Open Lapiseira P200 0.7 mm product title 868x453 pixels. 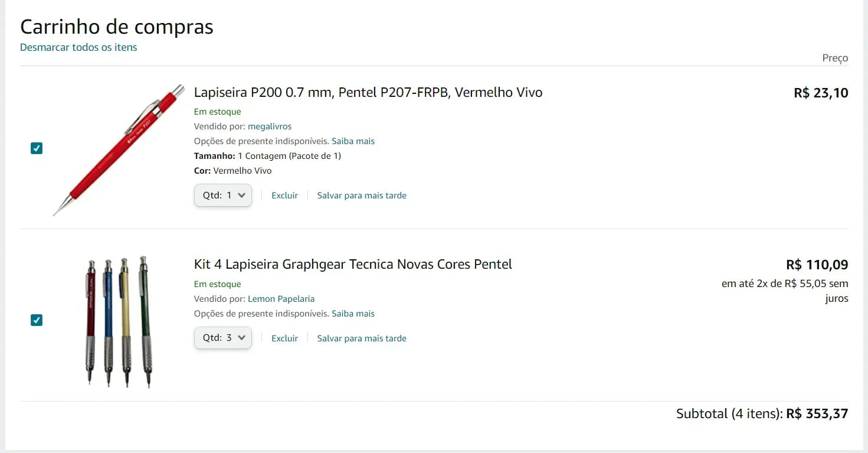pos(368,93)
